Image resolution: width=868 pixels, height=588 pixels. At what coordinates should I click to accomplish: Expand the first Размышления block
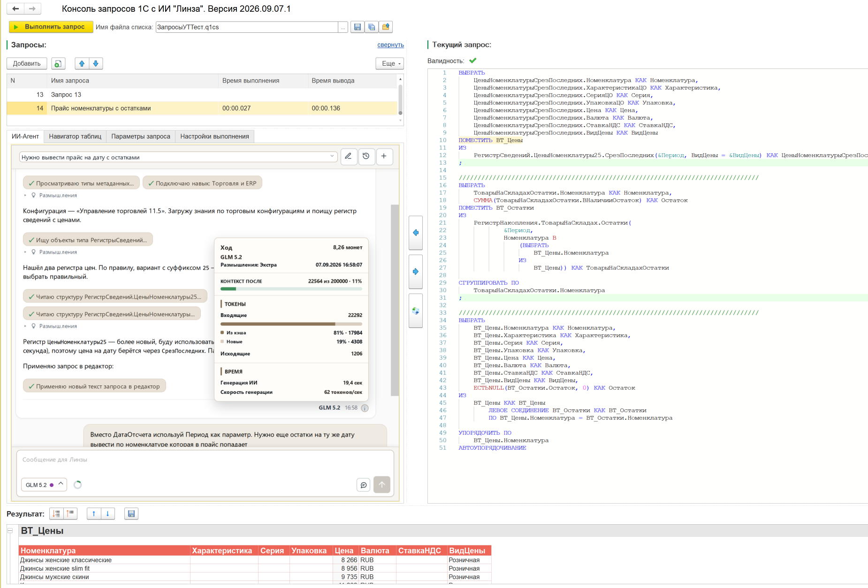(51, 196)
